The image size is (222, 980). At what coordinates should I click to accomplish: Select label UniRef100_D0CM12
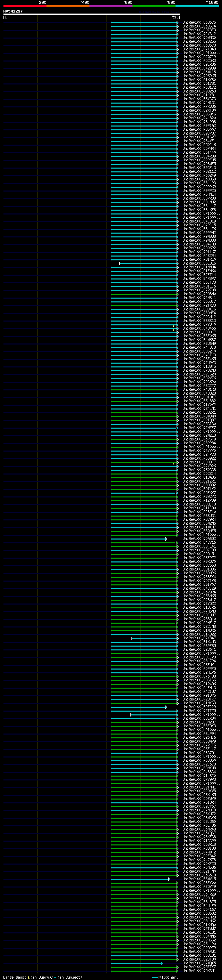199,317
